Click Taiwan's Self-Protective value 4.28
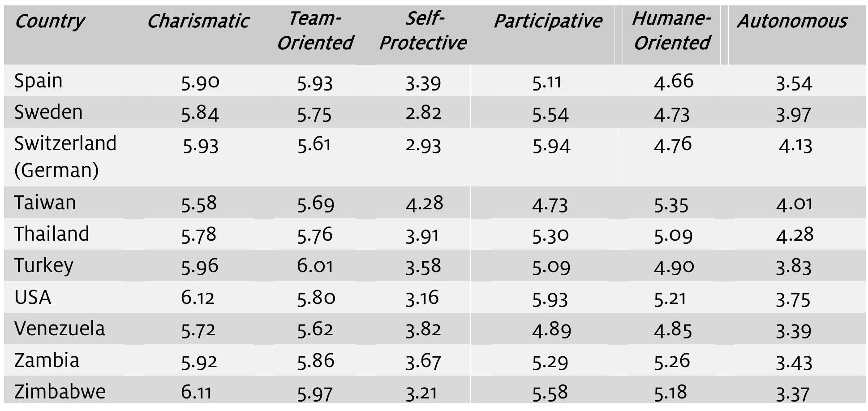Image resolution: width=868 pixels, height=411 pixels. 424,203
